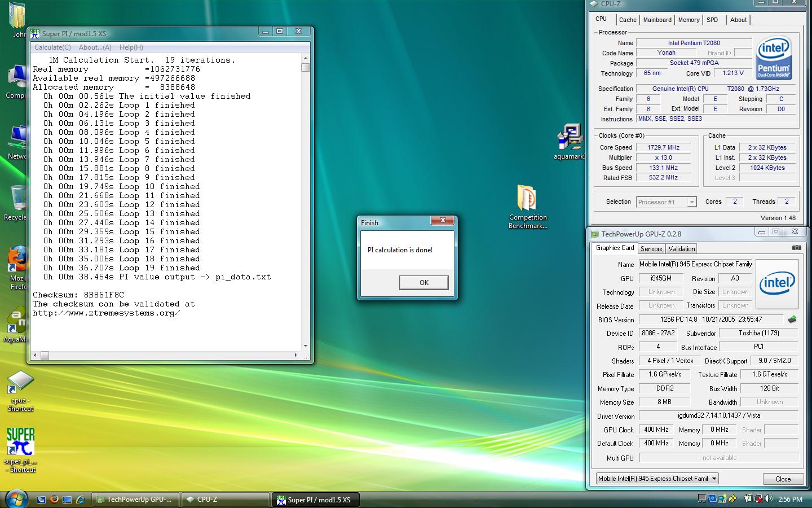Switch to the About tab in CPU-Z

tap(738, 20)
